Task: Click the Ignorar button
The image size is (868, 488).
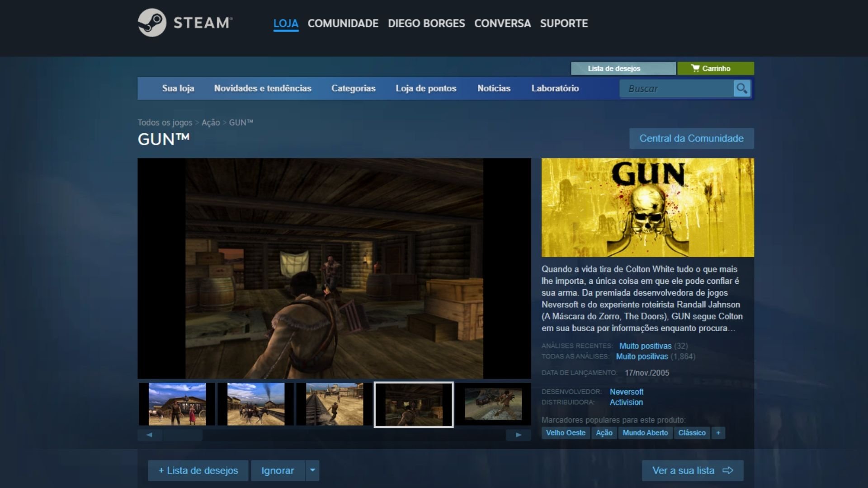Action: pyautogui.click(x=278, y=470)
